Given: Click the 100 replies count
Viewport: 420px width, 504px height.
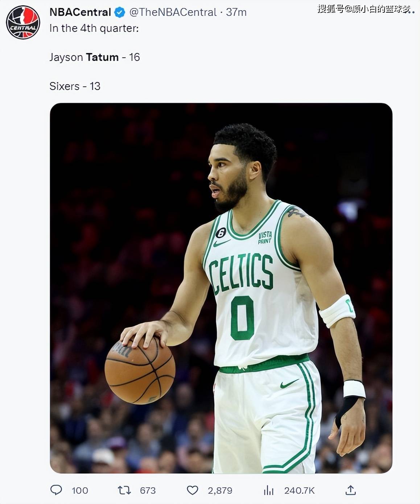Looking at the screenshot, I should pos(80,491).
